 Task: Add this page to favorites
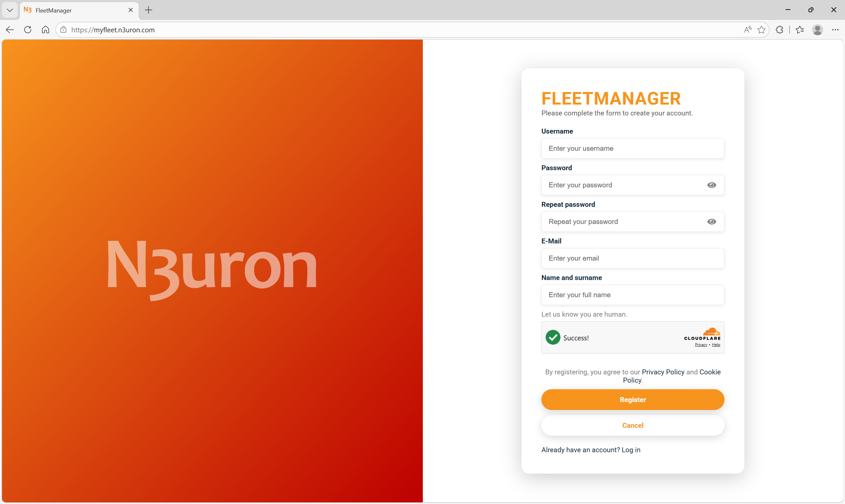761,30
